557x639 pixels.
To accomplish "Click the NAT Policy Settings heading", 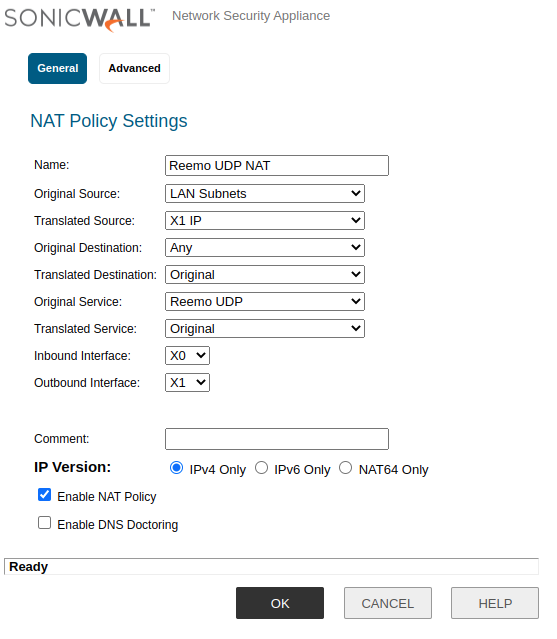I will (109, 121).
